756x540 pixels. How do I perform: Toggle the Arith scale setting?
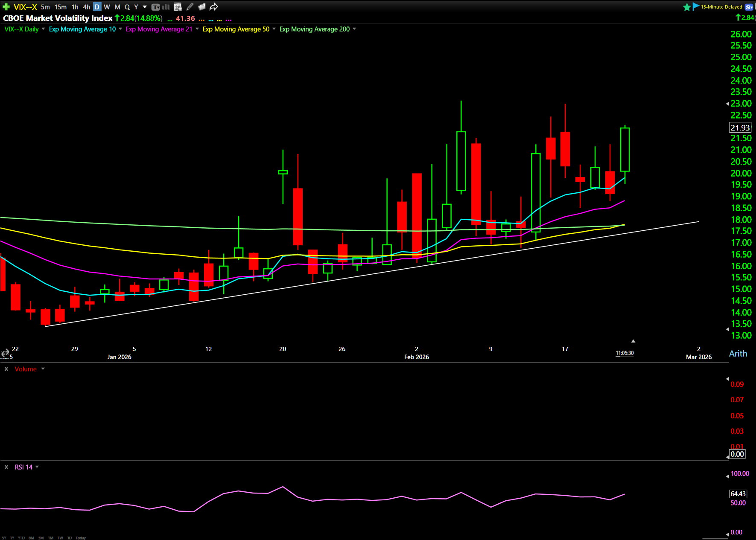click(738, 354)
